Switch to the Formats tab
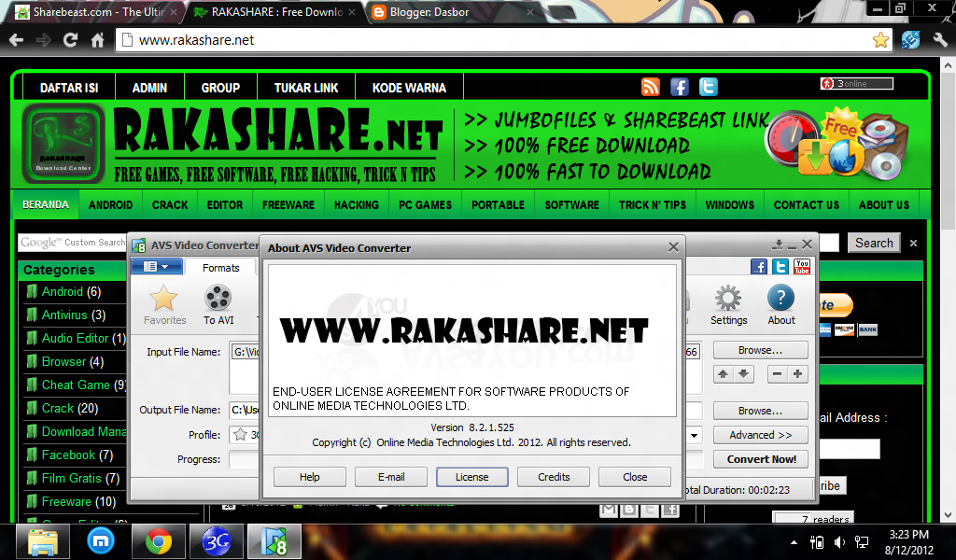This screenshot has height=560, width=956. point(220,268)
